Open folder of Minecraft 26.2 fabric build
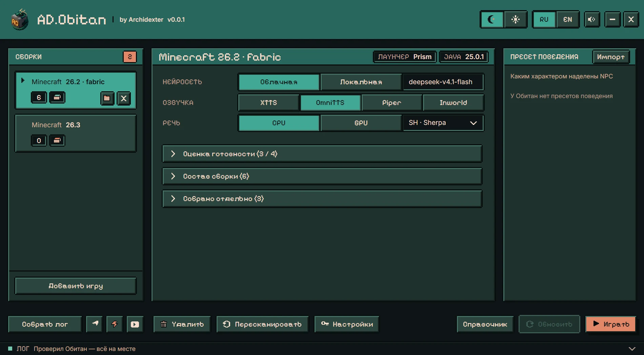This screenshot has width=644, height=355. tap(107, 98)
